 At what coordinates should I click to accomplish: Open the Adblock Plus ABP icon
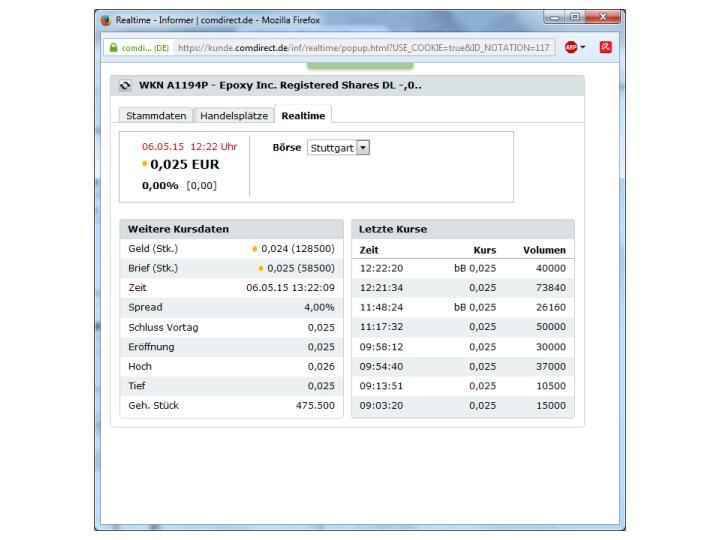click(571, 47)
